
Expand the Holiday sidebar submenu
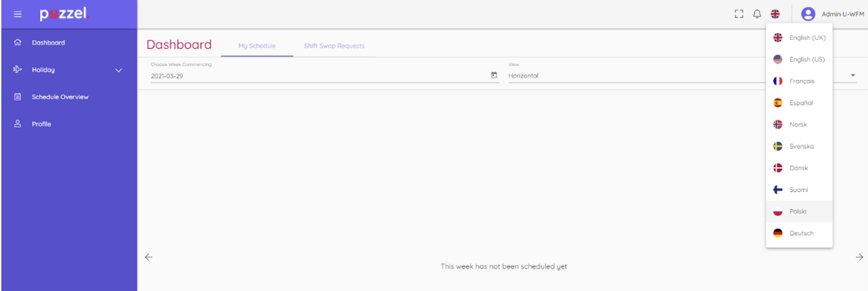119,70
